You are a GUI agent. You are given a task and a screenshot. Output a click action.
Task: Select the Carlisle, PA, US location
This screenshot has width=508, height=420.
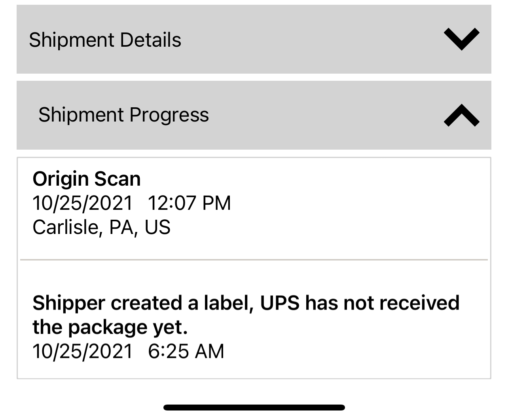point(101,227)
